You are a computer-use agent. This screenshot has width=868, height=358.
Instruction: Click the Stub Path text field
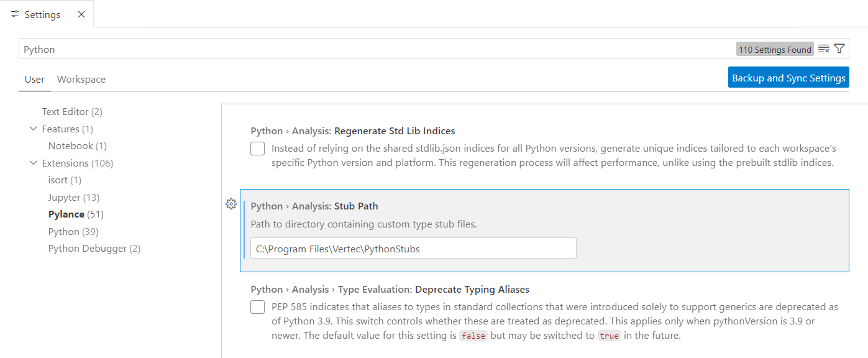coord(413,248)
